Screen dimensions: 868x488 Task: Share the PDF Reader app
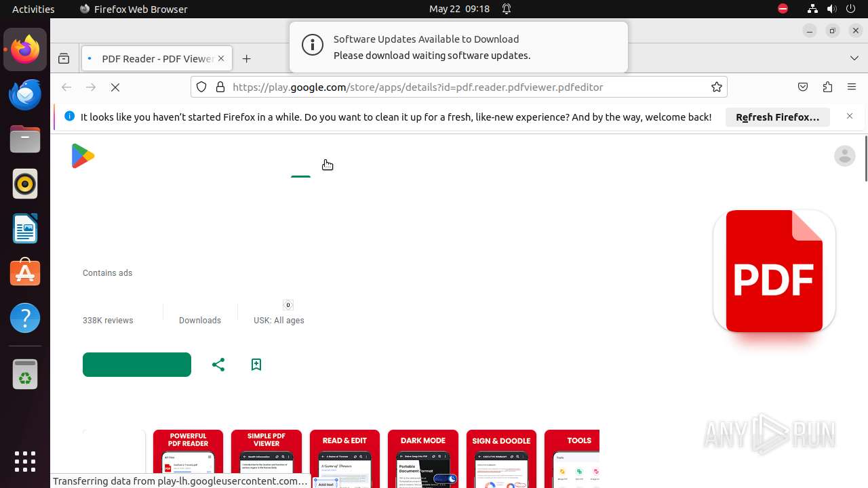click(x=218, y=365)
